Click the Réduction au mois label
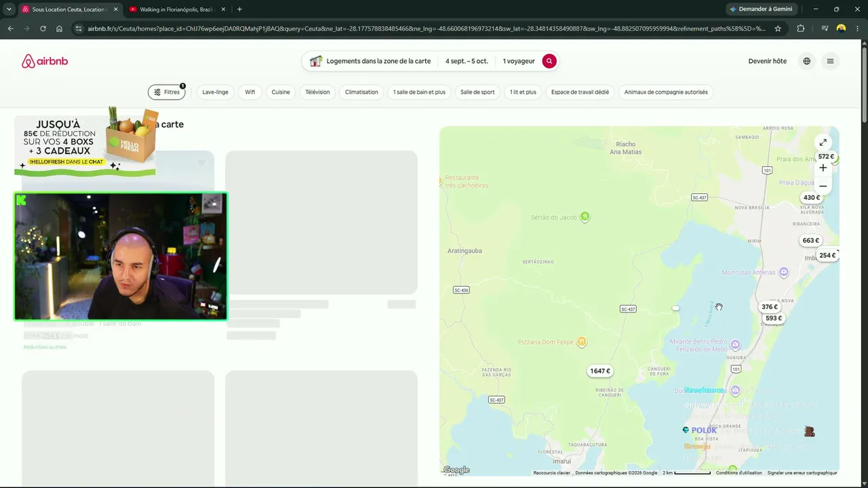 tap(45, 347)
